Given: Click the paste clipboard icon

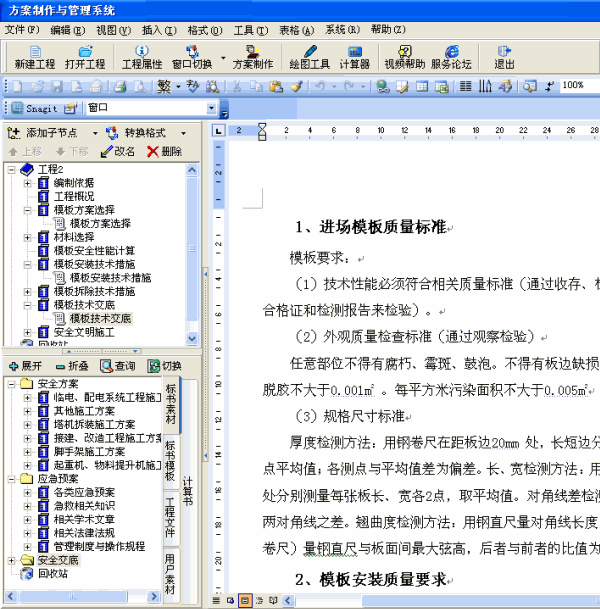Looking at the screenshot, I should (x=276, y=86).
